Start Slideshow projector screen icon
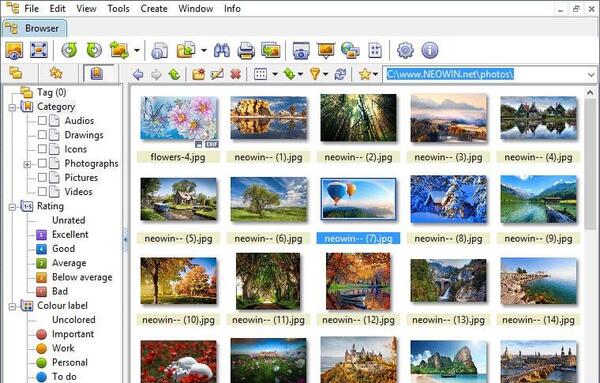 tap(326, 50)
